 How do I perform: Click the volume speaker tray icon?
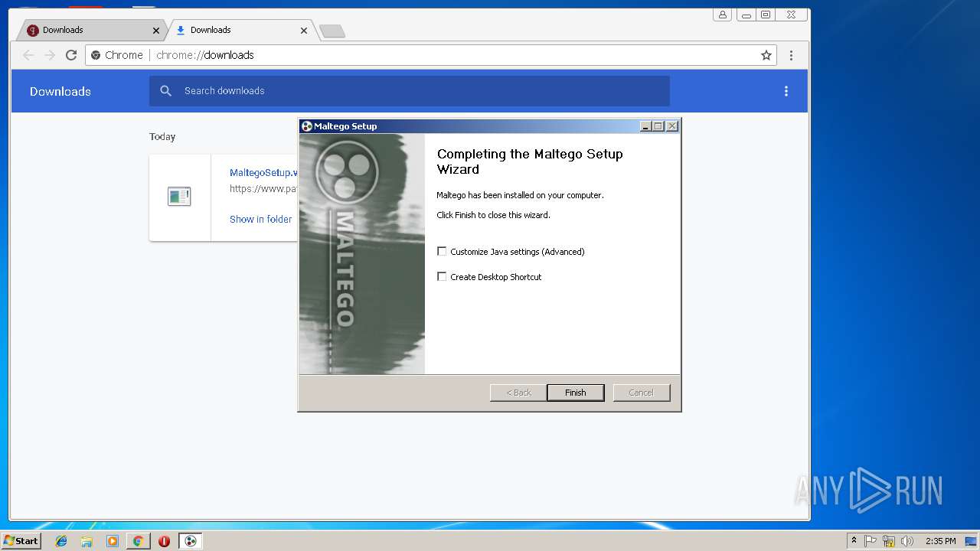pyautogui.click(x=907, y=541)
